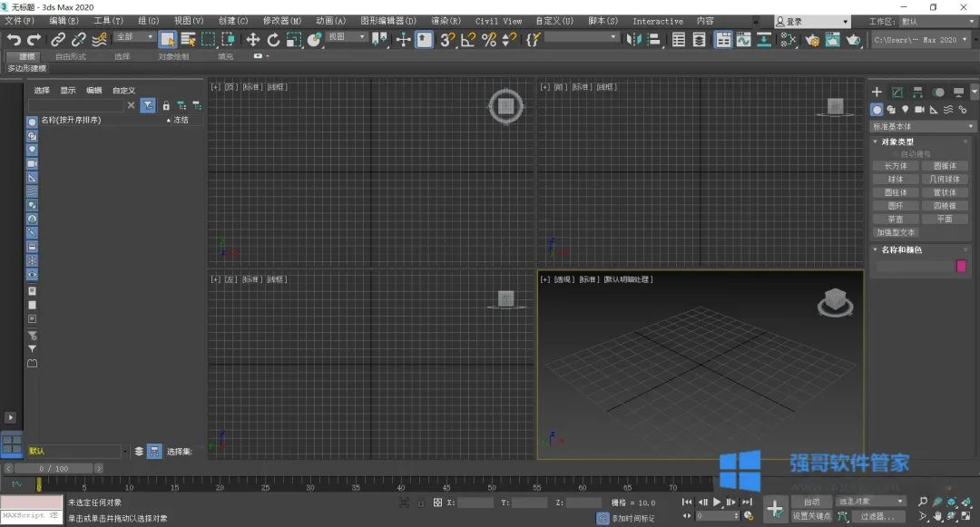Viewport: 980px width, 527px height.
Task: Click the pink object color swatch
Action: pyautogui.click(x=961, y=266)
